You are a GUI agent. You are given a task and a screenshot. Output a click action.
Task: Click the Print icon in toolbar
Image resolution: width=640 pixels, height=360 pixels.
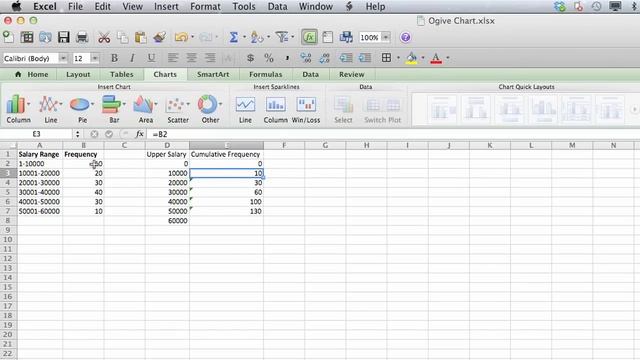pos(82,38)
